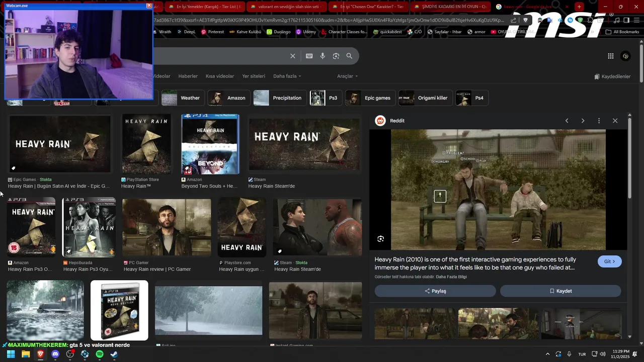Start a voice search with the microphone icon
The image size is (644, 362).
[x=323, y=56]
